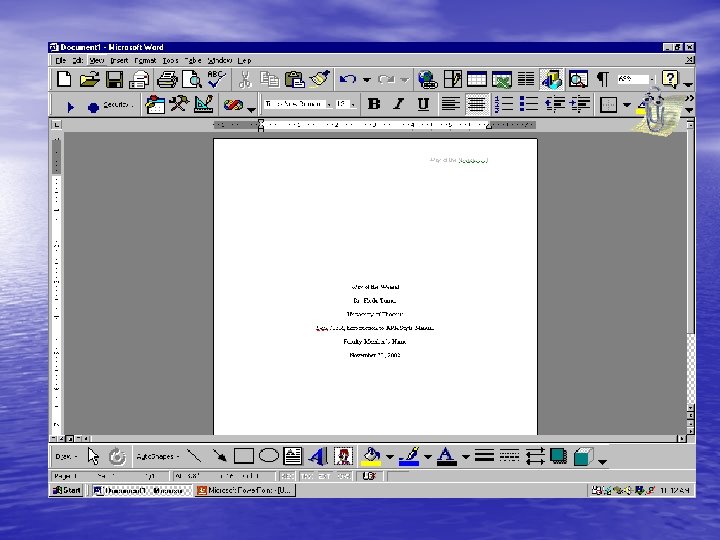
Task: Open font size dropdown
Action: 353,105
